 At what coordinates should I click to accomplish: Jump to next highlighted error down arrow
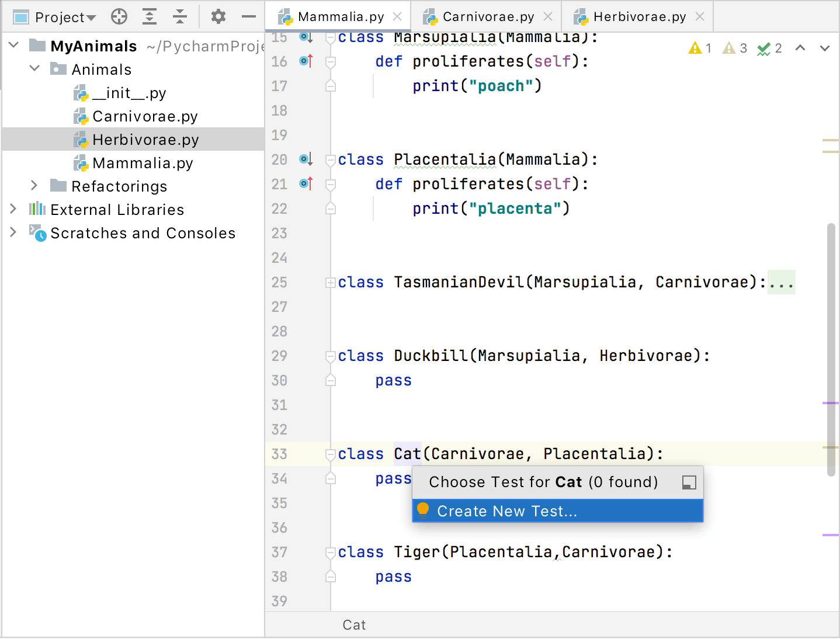[824, 48]
